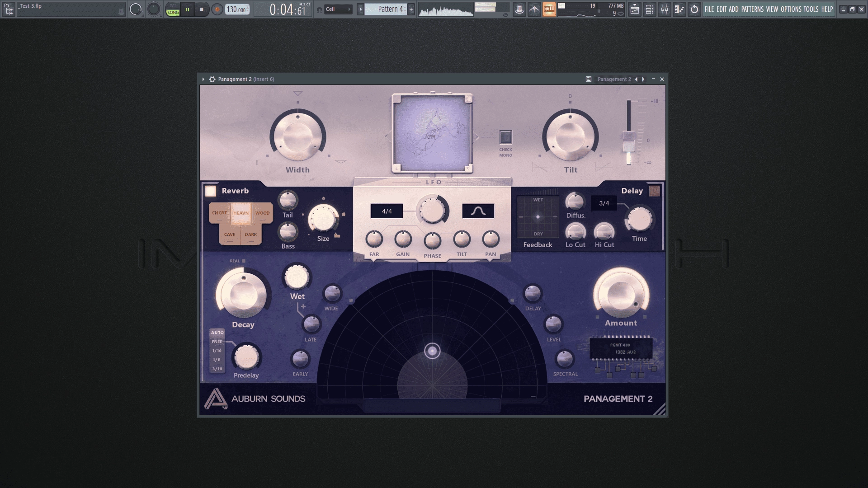Select 1/16 predelay mode
Image resolution: width=868 pixels, height=488 pixels.
pyautogui.click(x=217, y=351)
